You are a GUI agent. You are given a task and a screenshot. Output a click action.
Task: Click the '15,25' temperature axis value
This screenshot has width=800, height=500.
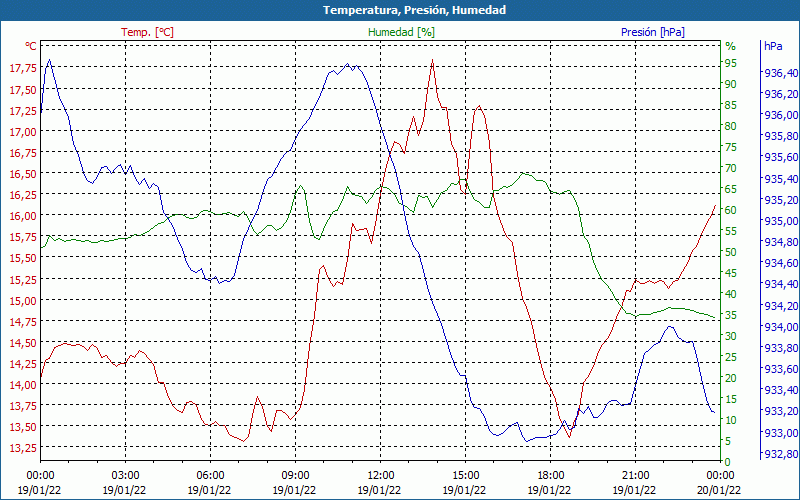23,279
